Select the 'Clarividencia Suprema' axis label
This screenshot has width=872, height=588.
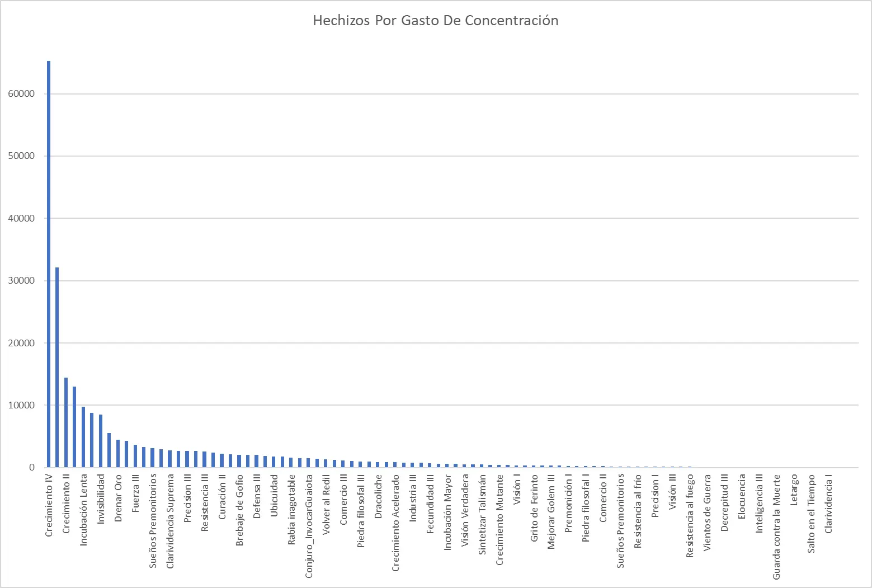coord(171,521)
